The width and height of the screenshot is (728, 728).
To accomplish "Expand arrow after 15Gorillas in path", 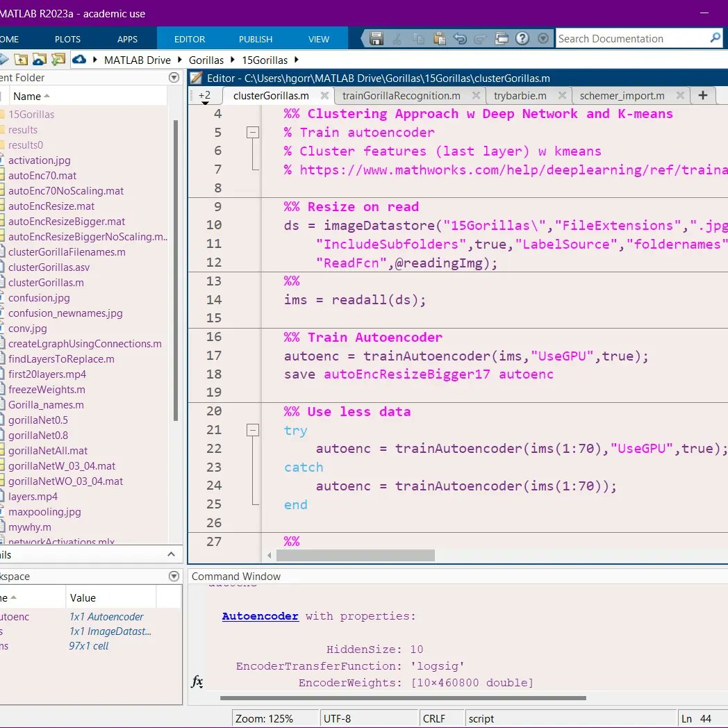I will [x=296, y=60].
